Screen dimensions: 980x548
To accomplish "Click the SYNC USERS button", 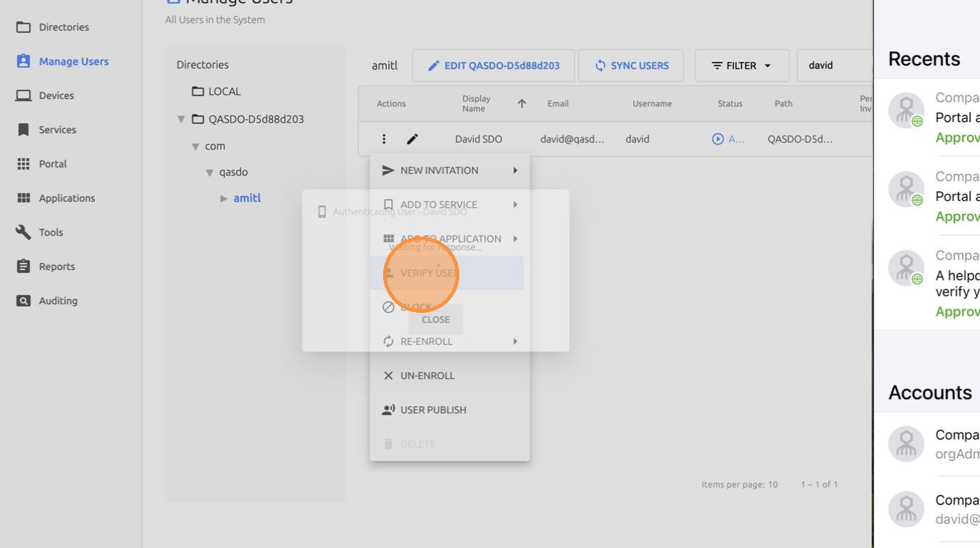I will tap(631, 66).
